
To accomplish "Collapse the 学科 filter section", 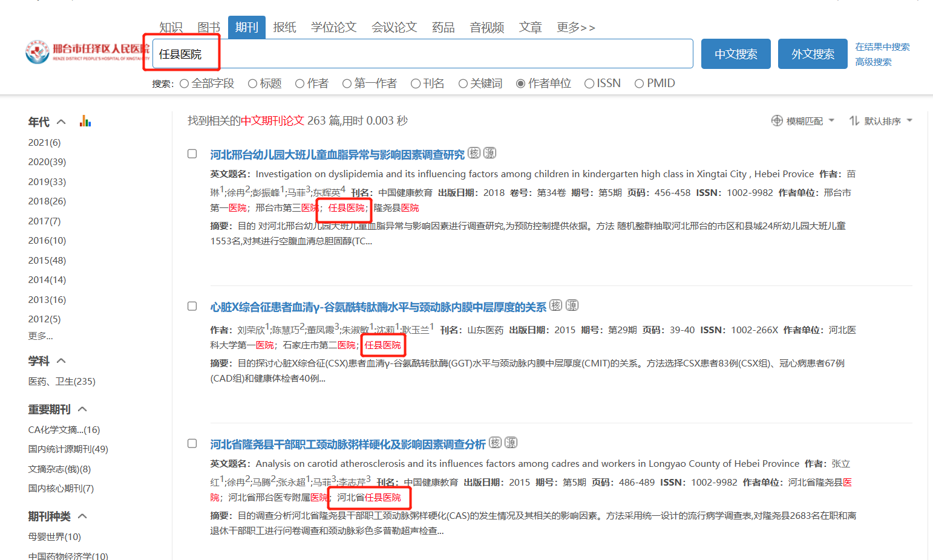I will 61,360.
